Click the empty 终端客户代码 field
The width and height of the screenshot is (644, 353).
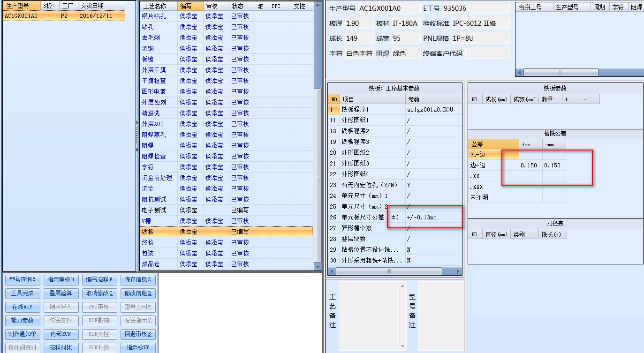[x=487, y=53]
